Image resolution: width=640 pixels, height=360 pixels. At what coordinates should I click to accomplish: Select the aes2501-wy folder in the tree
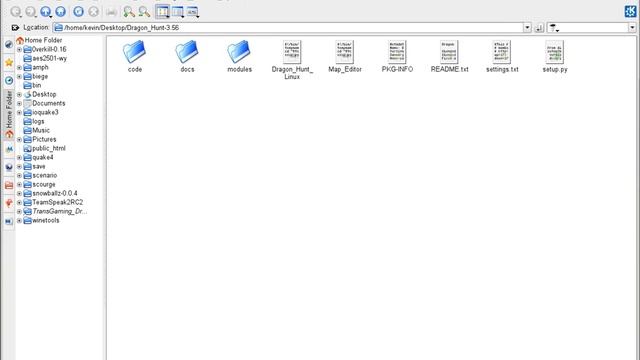pos(45,58)
